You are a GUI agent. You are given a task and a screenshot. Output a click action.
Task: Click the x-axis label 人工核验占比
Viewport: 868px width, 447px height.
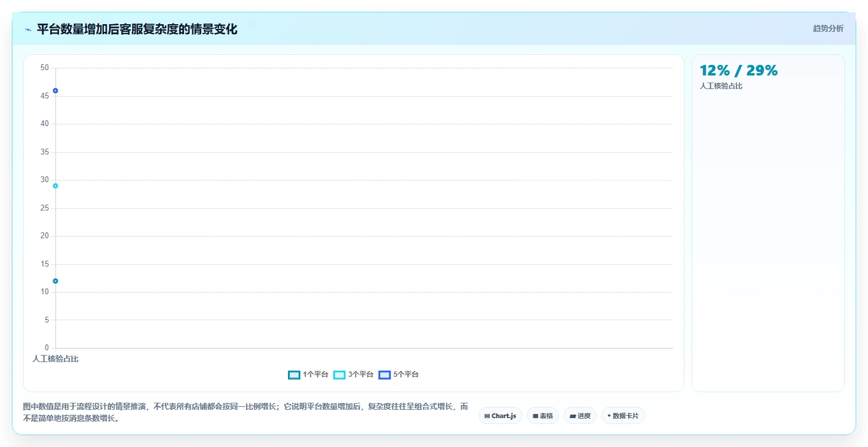point(55,359)
